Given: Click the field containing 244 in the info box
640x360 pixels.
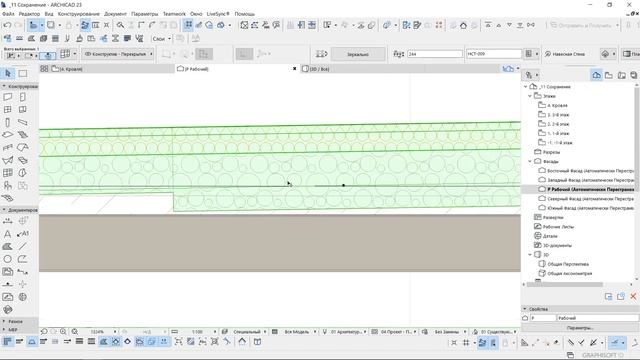Looking at the screenshot, I should click(435, 54).
